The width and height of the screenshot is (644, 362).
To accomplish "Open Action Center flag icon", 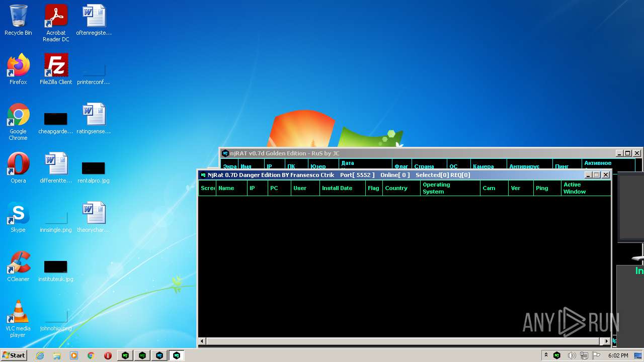I will 596,355.
